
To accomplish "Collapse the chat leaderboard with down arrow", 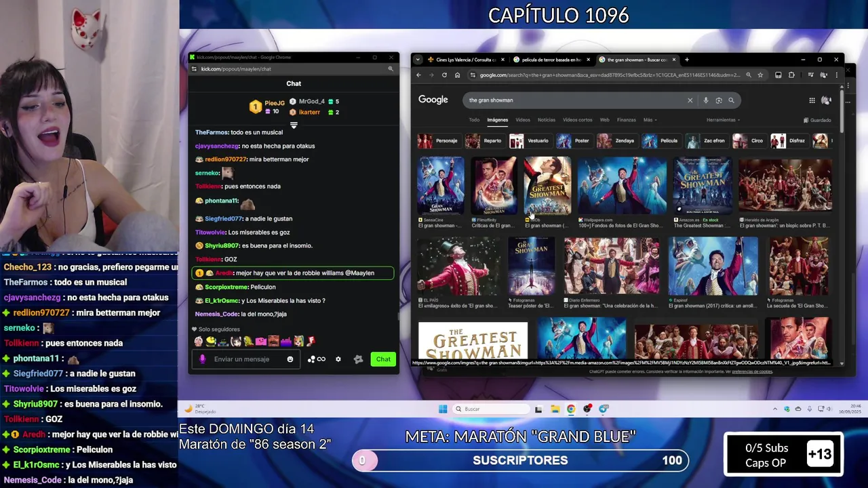I will coord(294,125).
